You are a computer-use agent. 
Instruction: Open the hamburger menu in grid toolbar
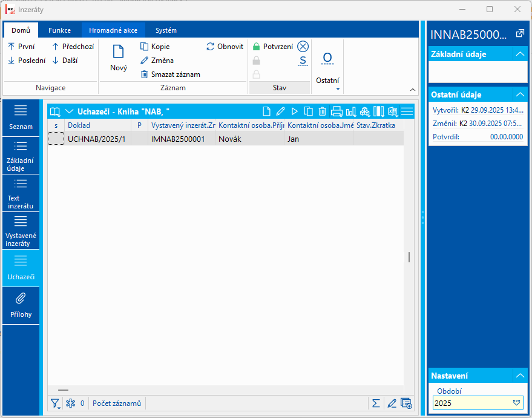pyautogui.click(x=407, y=111)
